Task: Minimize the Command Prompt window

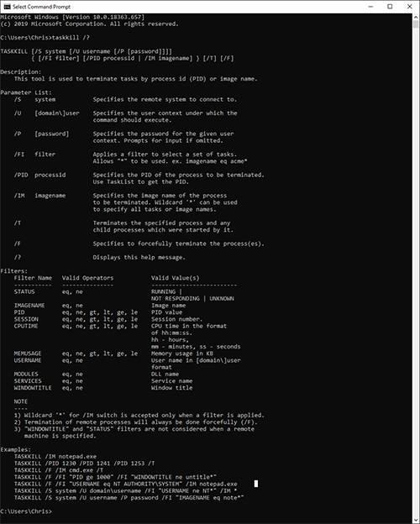Action: 370,7
